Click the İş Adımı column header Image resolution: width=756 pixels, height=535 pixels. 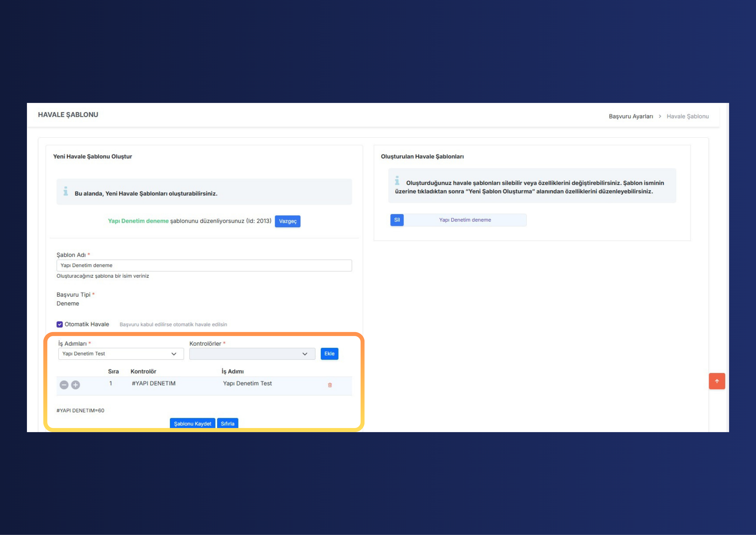pos(232,372)
